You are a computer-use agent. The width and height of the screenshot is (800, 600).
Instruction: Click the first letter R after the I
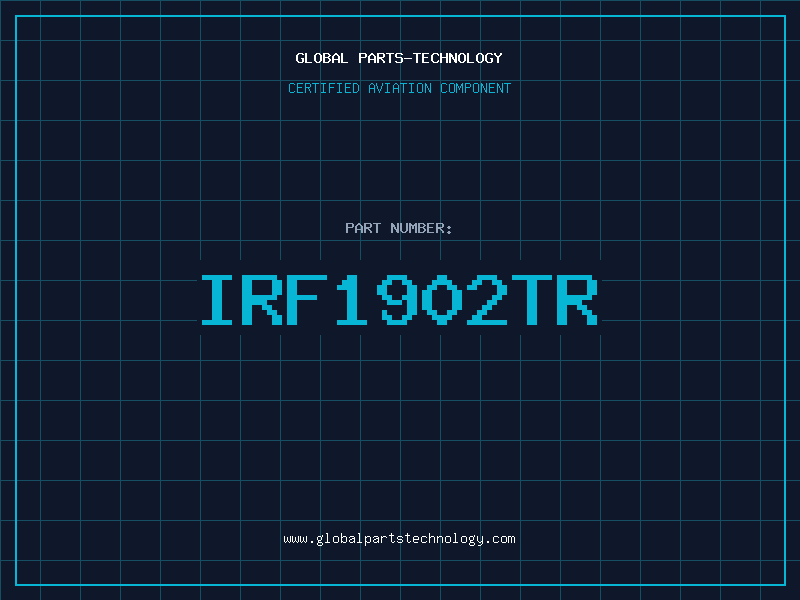pyautogui.click(x=262, y=300)
